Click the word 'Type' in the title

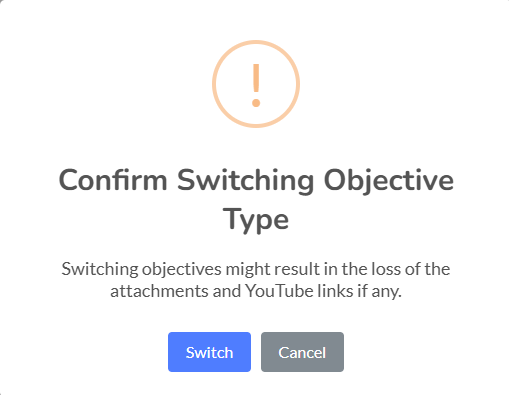[256, 220]
